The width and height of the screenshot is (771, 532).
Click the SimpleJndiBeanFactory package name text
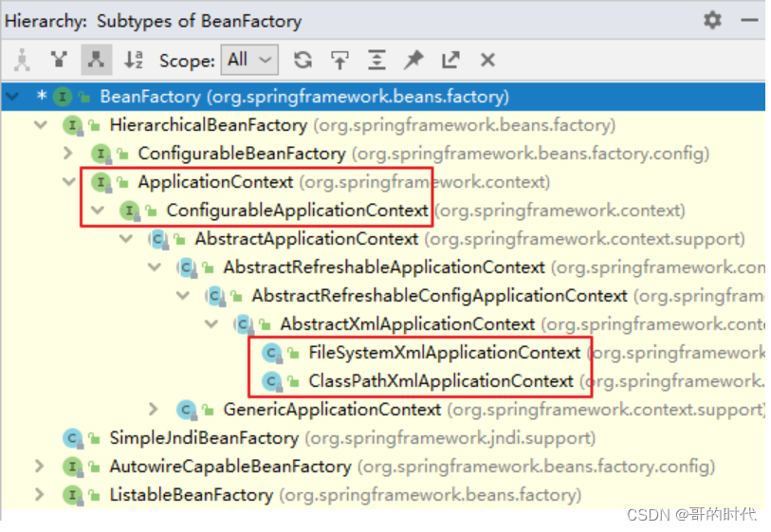tap(450, 438)
